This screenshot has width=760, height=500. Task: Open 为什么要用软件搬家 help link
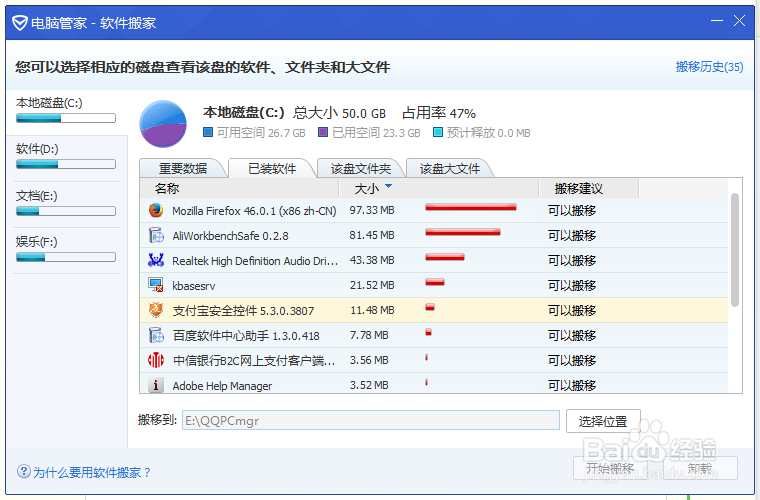click(92, 472)
